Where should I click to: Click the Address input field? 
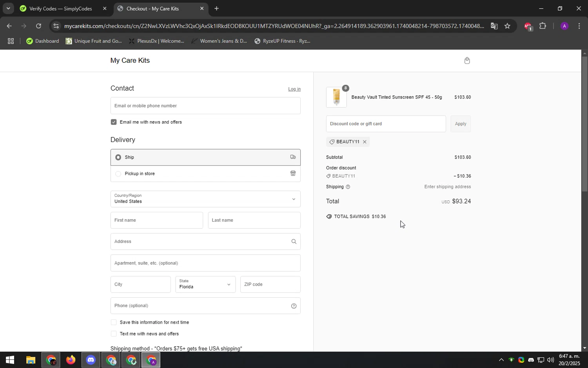pos(205,242)
